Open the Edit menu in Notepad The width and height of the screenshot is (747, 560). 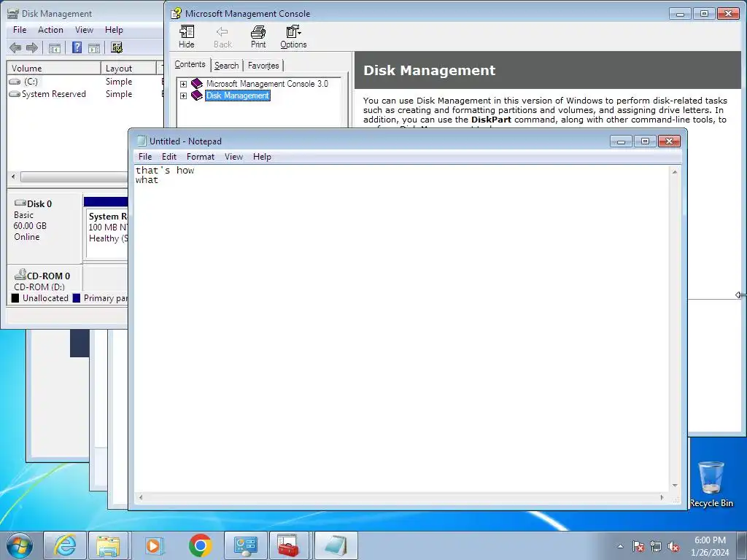point(169,157)
